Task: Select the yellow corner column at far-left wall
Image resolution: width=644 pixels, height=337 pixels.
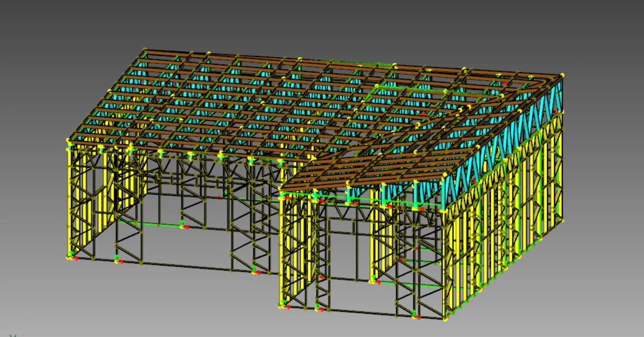Action: [69, 201]
